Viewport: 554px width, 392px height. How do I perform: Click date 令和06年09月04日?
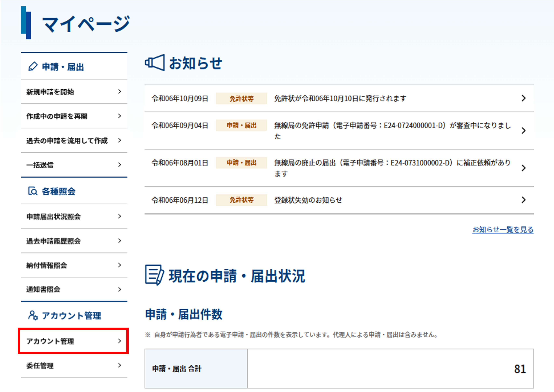point(180,125)
